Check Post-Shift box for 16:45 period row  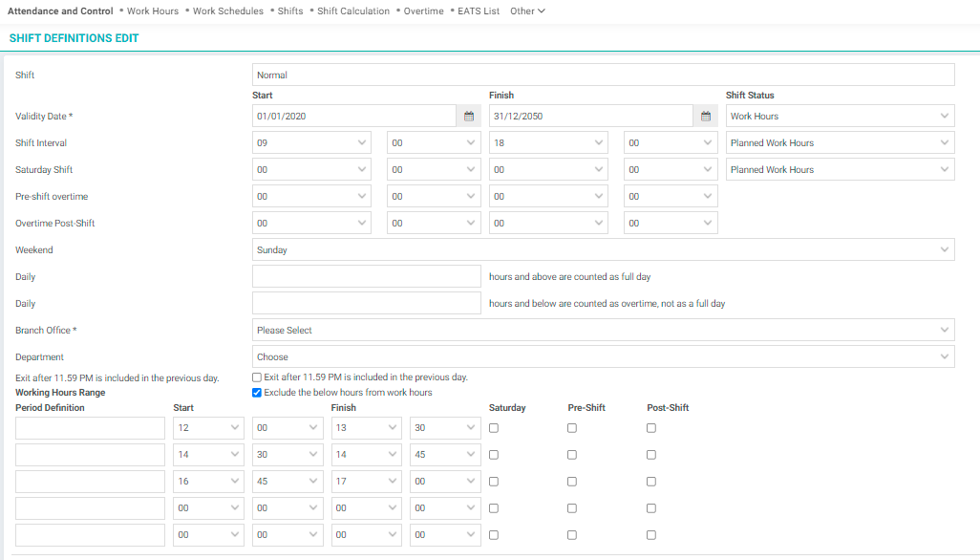click(x=651, y=482)
